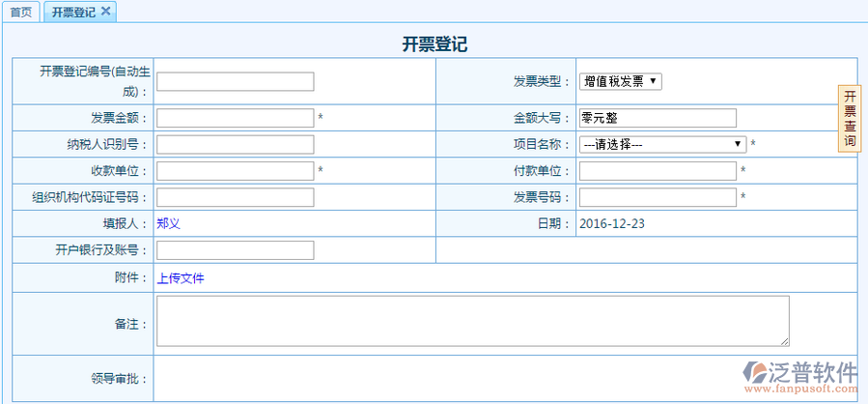
Task: Switch to the 首页 tab
Action: (21, 13)
